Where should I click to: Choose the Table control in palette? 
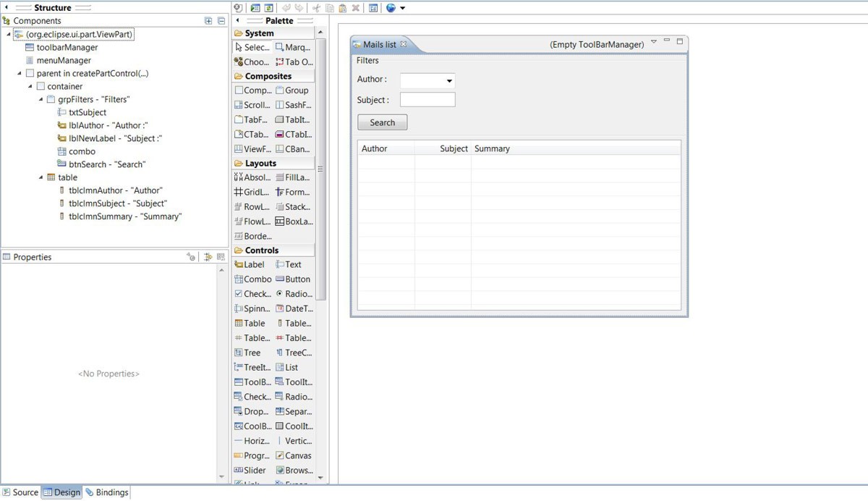point(251,323)
